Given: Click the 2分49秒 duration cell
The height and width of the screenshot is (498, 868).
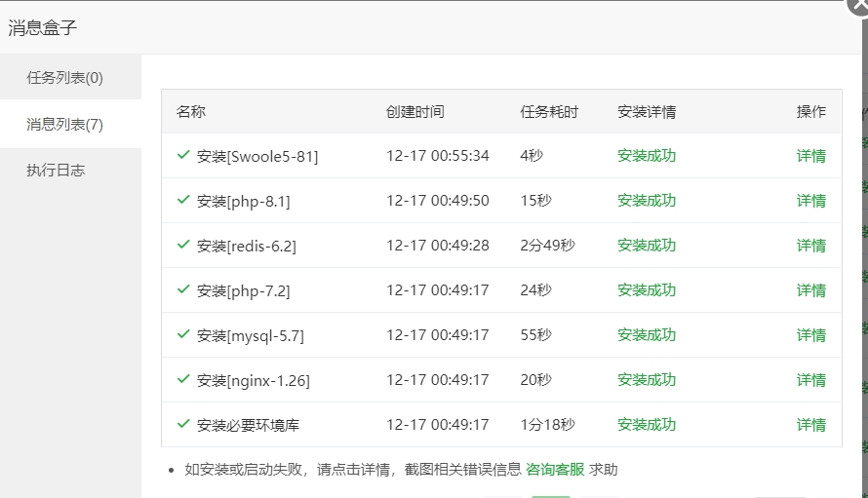Looking at the screenshot, I should [547, 246].
